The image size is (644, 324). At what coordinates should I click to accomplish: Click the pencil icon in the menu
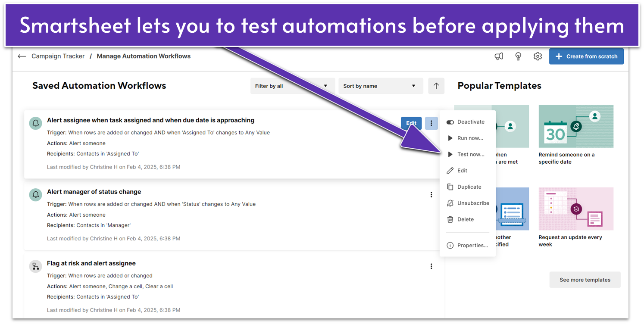tap(450, 171)
